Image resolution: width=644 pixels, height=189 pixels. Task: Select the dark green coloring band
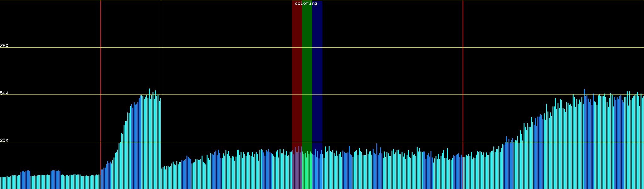(307, 63)
